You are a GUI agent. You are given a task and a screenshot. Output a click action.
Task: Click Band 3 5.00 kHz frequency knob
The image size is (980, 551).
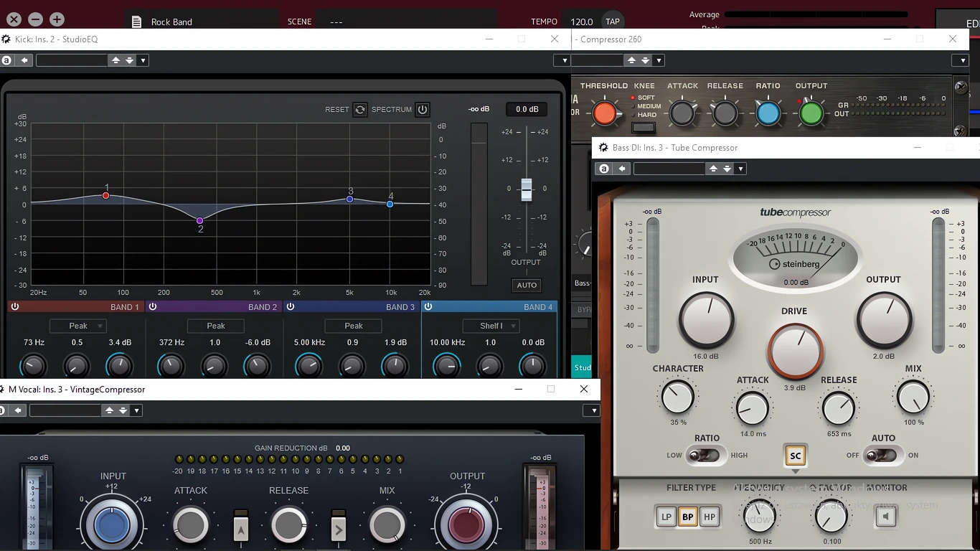tap(308, 365)
